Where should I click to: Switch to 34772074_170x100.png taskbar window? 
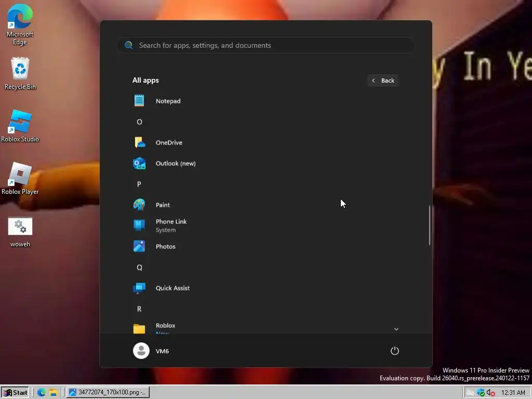(108, 393)
